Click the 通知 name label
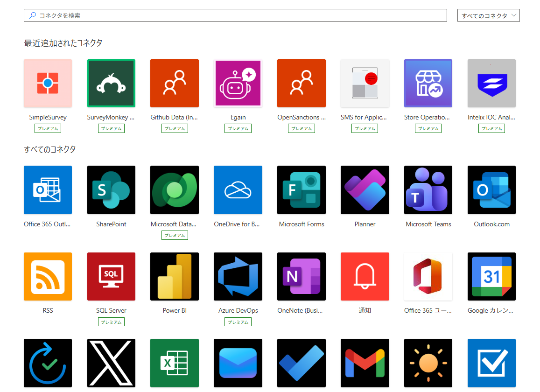The image size is (540, 392). [x=365, y=310]
